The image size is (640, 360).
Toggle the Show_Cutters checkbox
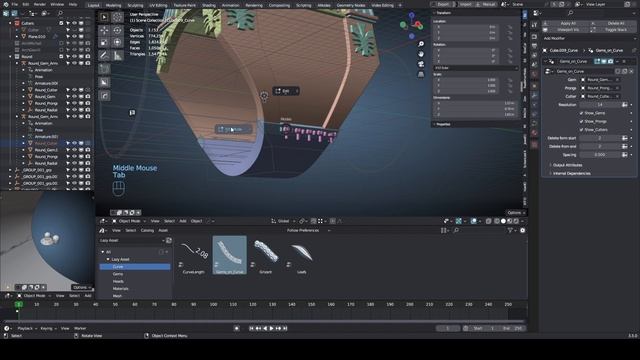[x=581, y=130]
